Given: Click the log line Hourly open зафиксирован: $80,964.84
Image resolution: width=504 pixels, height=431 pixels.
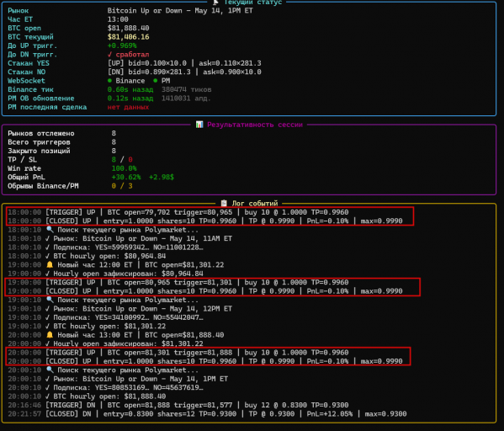Looking at the screenshot, I should (x=105, y=274).
